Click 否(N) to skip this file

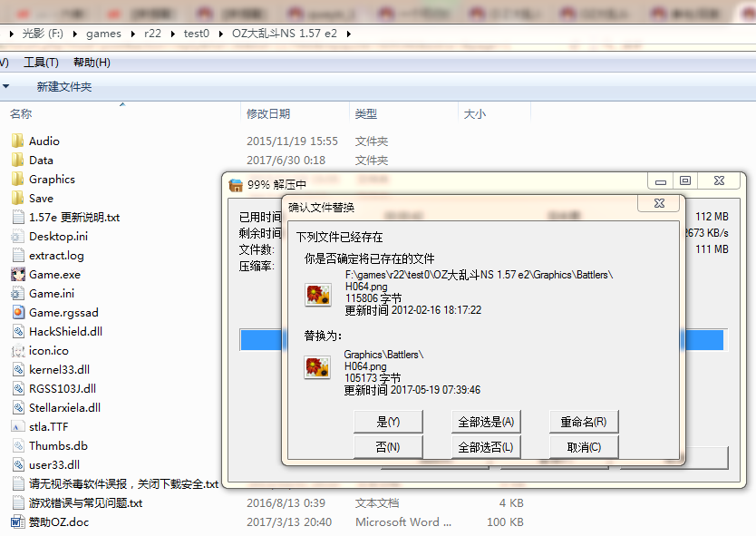coord(388,447)
